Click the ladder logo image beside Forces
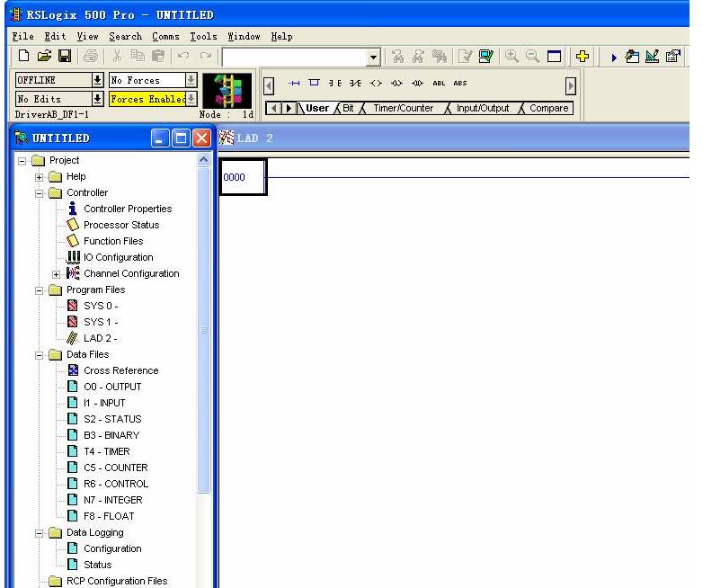Image resolution: width=703 pixels, height=588 pixels. click(x=227, y=91)
